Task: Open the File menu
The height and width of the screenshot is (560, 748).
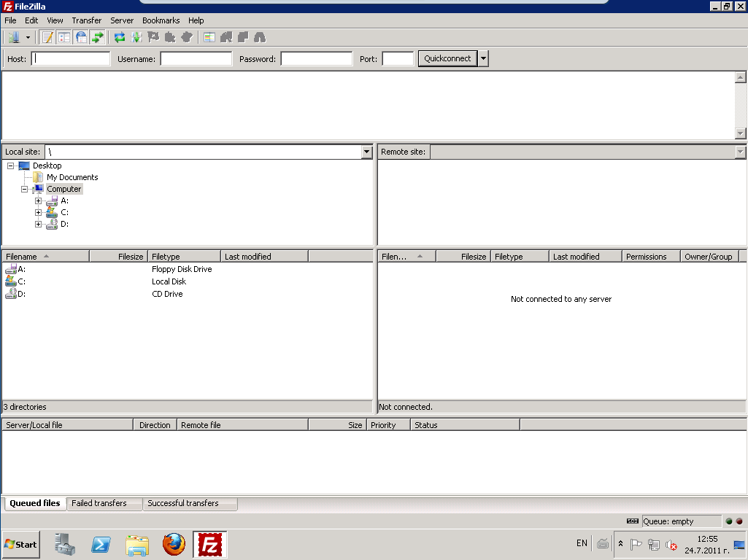Action: 10,20
